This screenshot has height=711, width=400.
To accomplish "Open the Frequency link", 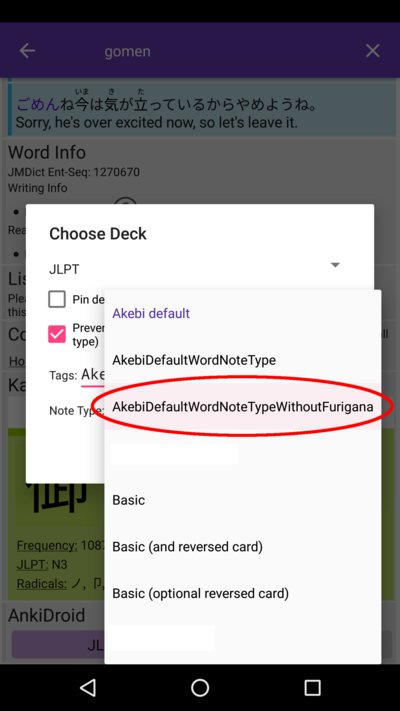I will (x=47, y=545).
